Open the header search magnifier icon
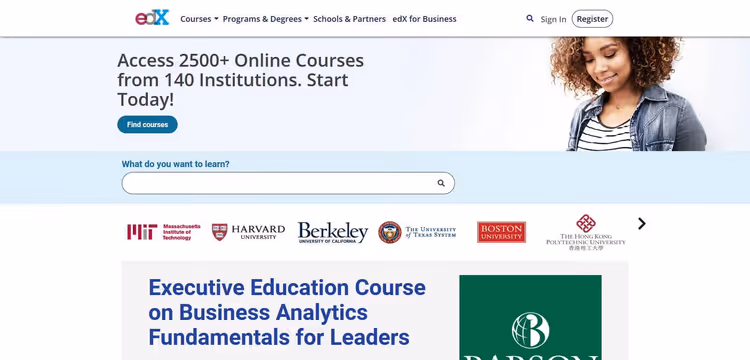 pos(529,19)
